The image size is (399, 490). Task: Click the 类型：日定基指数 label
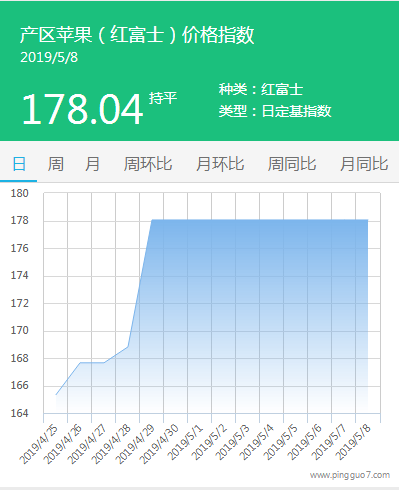(x=275, y=111)
